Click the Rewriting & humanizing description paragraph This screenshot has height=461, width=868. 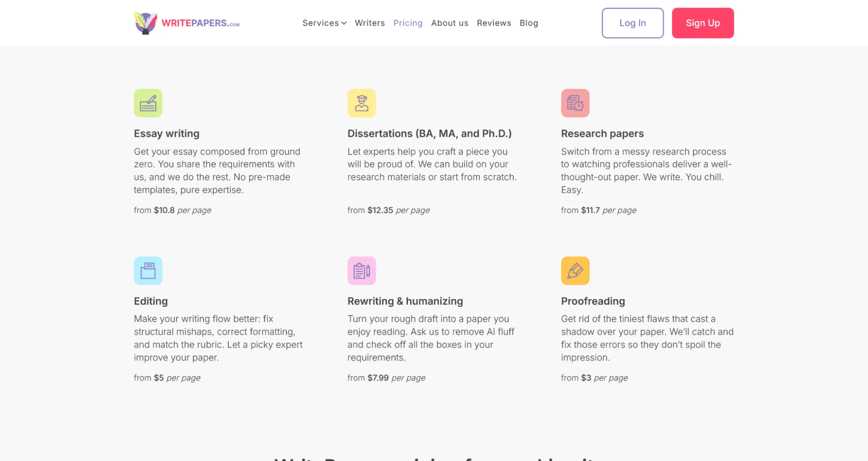[x=431, y=338]
